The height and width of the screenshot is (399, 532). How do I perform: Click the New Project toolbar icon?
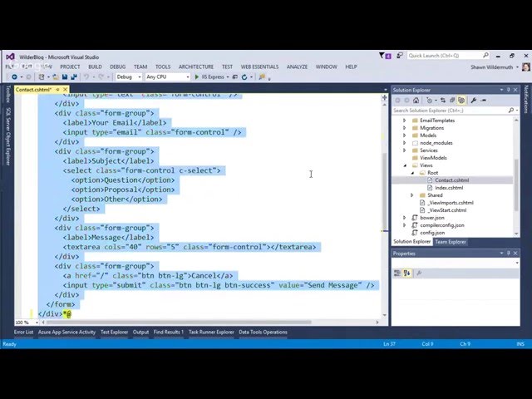[42, 77]
